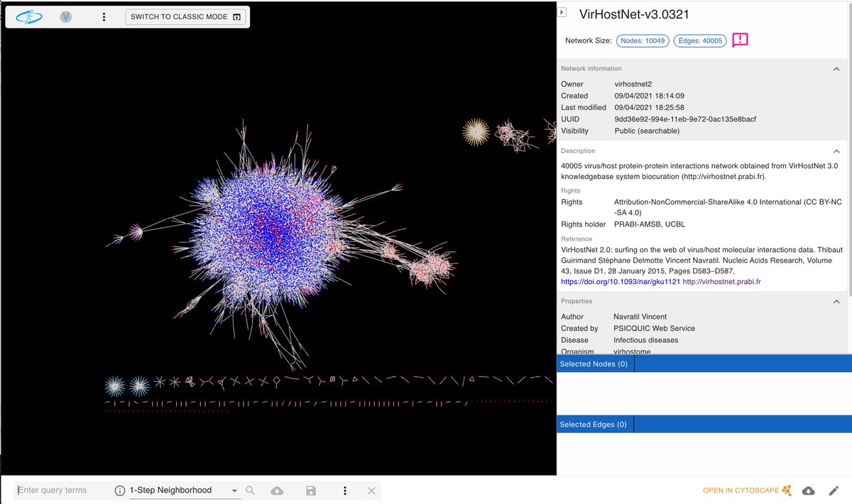Click the pink warning message icon
The width and height of the screenshot is (852, 504).
click(740, 40)
